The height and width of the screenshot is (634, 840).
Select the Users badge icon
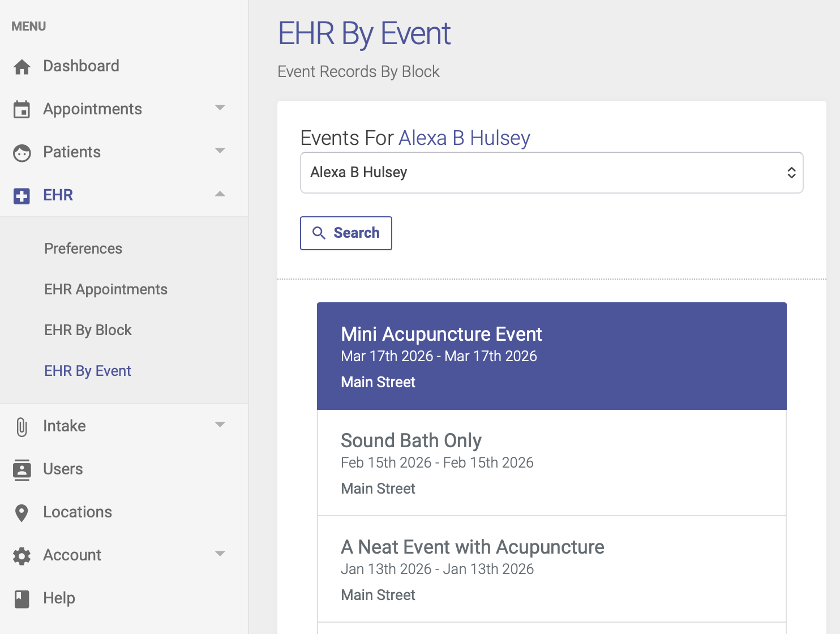pos(22,469)
